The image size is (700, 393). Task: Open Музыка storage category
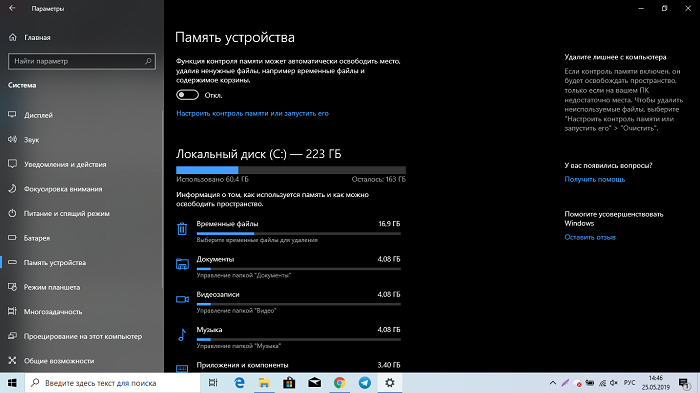288,338
